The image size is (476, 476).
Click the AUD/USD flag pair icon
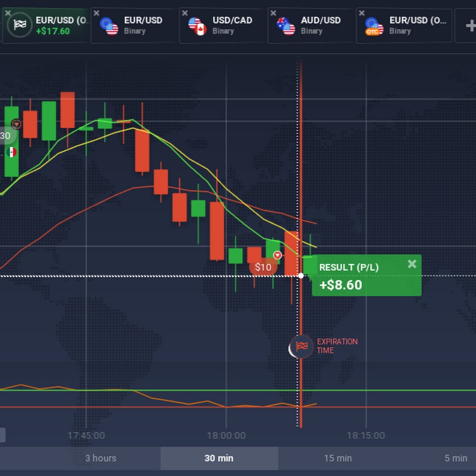286,25
